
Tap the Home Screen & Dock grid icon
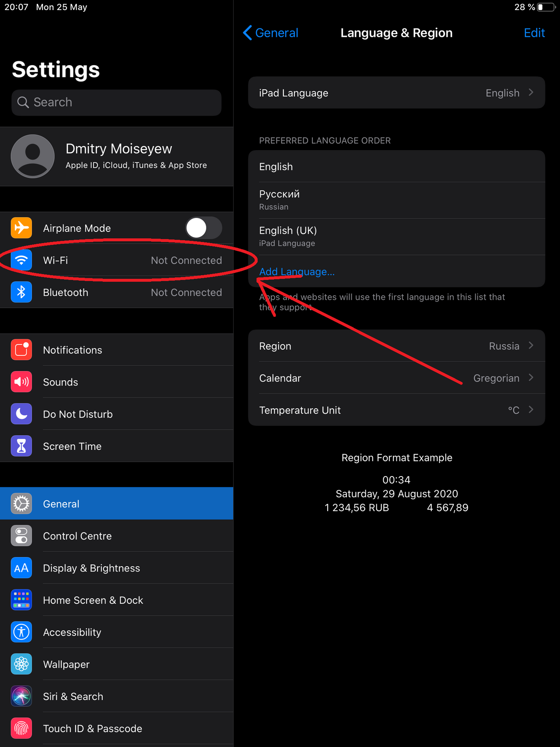pyautogui.click(x=21, y=600)
